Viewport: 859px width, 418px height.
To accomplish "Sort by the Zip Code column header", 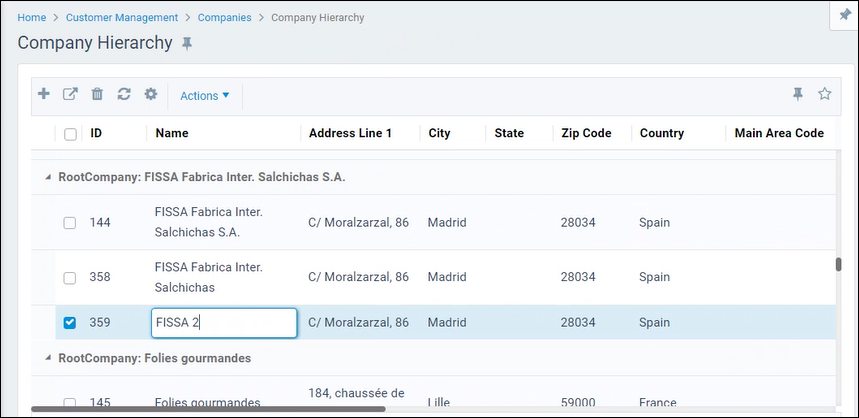I will 586,133.
